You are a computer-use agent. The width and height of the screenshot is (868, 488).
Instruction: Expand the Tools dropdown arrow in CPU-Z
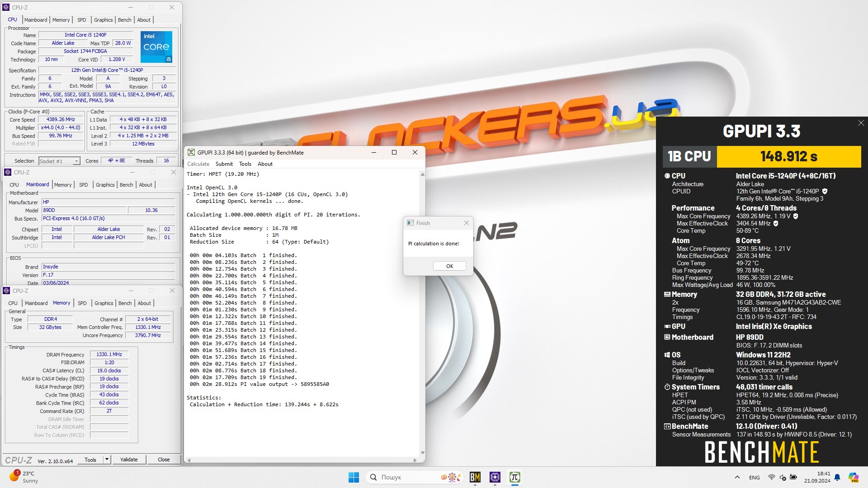click(107, 460)
